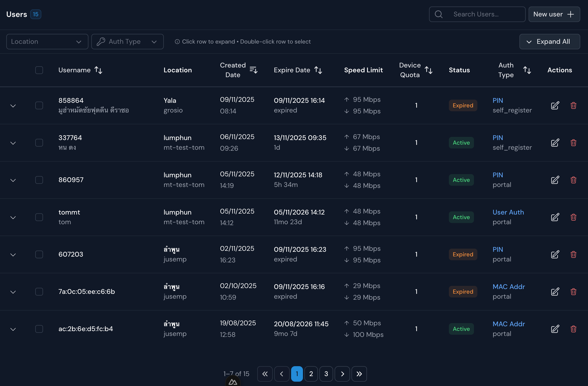The image size is (588, 386).
Task: Expand the row for user 858864
Action: 13,105
